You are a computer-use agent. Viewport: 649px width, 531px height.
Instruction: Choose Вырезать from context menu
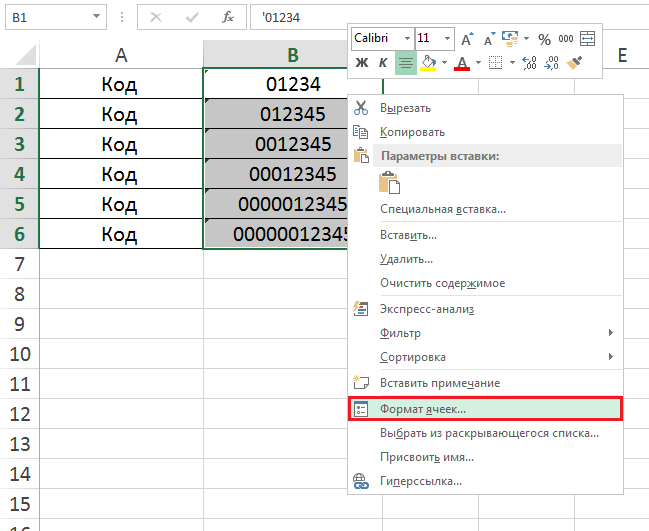pyautogui.click(x=486, y=108)
